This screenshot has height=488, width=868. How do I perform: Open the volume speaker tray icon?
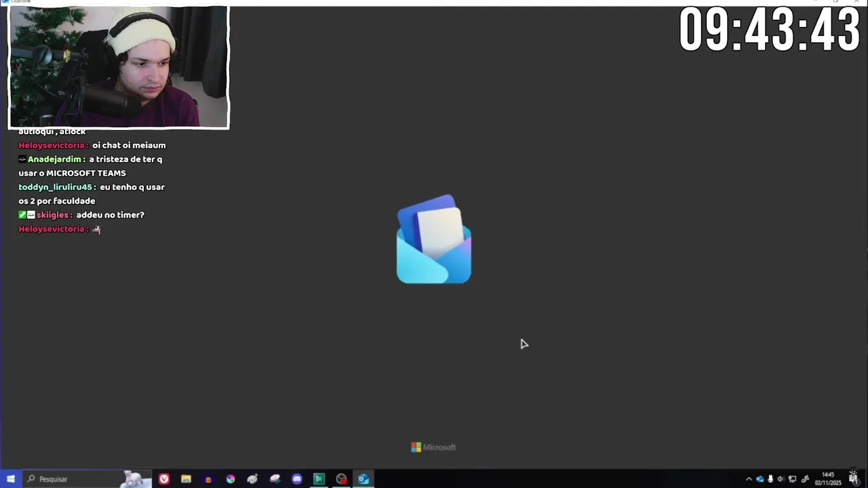[781, 479]
